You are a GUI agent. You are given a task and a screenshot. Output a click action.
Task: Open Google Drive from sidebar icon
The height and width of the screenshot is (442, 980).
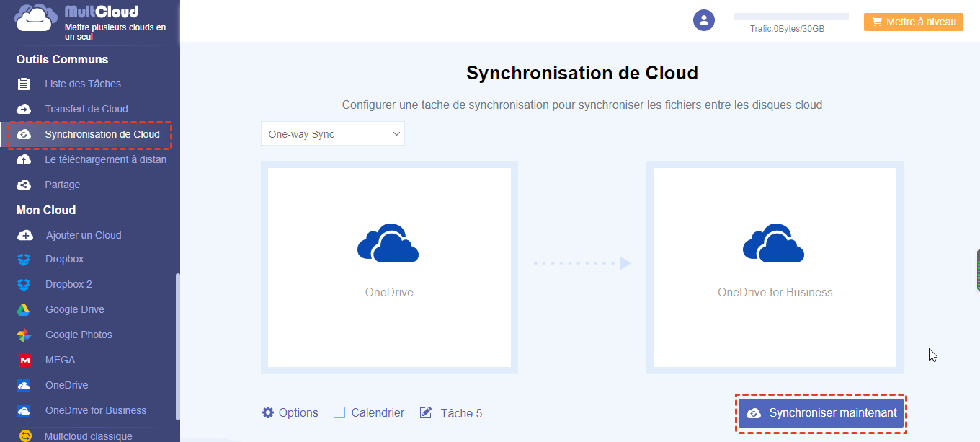pyautogui.click(x=24, y=310)
